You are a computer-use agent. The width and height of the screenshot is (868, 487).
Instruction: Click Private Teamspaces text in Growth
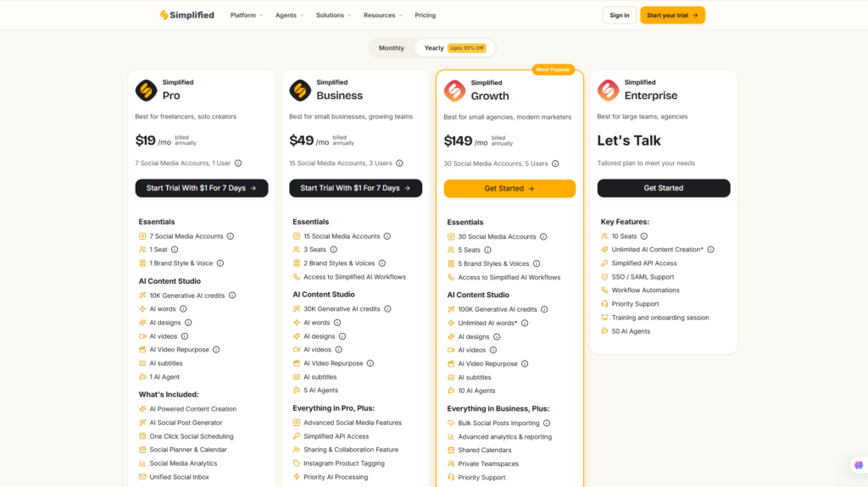coord(488,464)
